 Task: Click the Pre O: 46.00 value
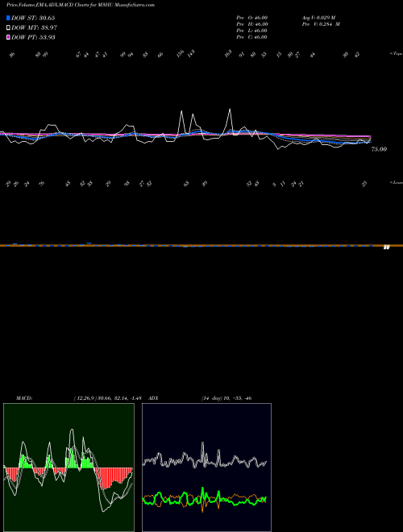click(x=252, y=18)
